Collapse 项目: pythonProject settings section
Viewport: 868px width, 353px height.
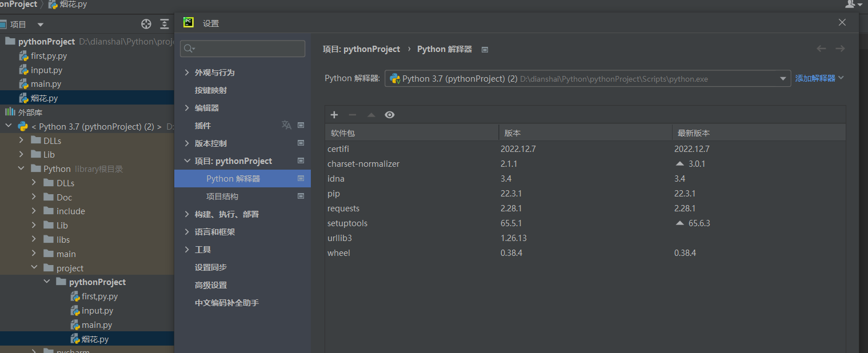click(187, 161)
